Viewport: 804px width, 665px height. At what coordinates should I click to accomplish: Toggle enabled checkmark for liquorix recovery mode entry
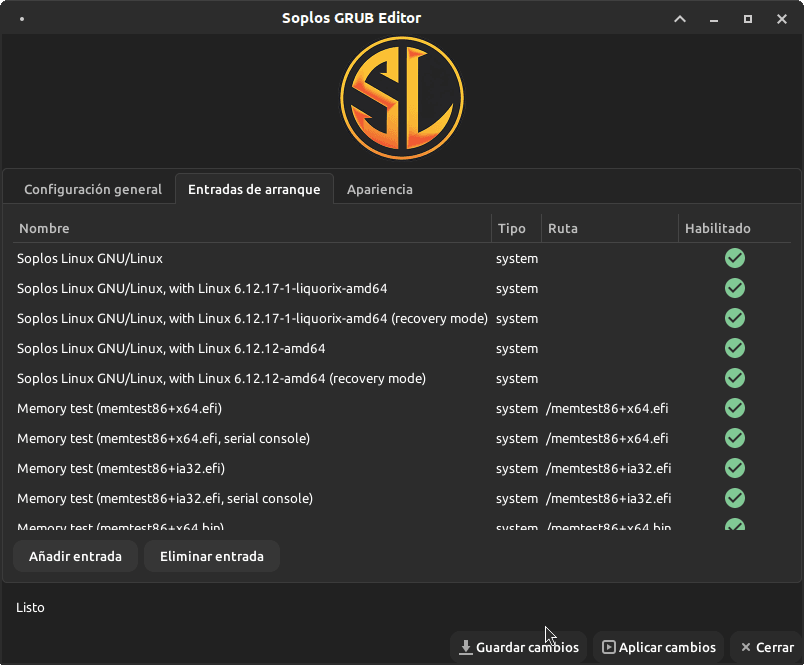coord(735,318)
